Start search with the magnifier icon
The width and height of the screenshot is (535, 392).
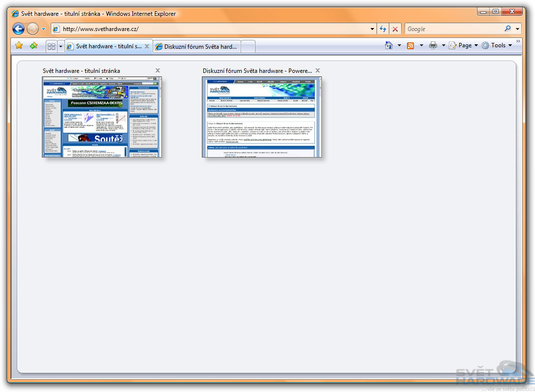coord(508,29)
